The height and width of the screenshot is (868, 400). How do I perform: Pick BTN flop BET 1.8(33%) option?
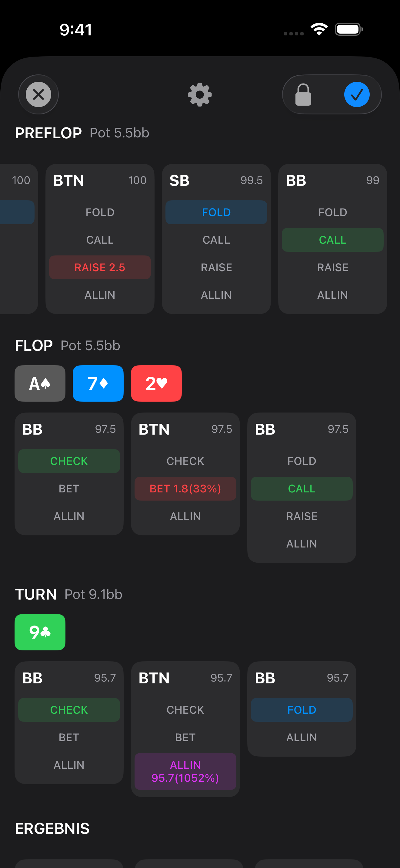click(x=185, y=488)
